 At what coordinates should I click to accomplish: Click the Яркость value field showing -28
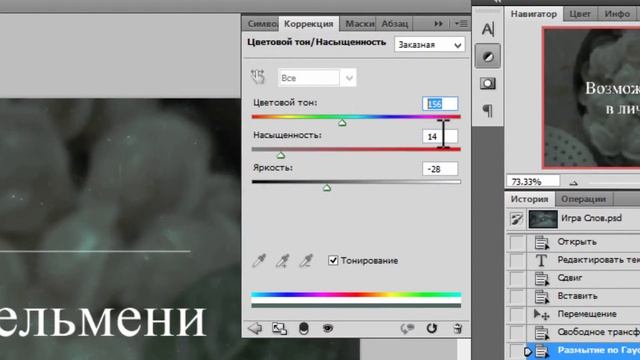coord(440,169)
